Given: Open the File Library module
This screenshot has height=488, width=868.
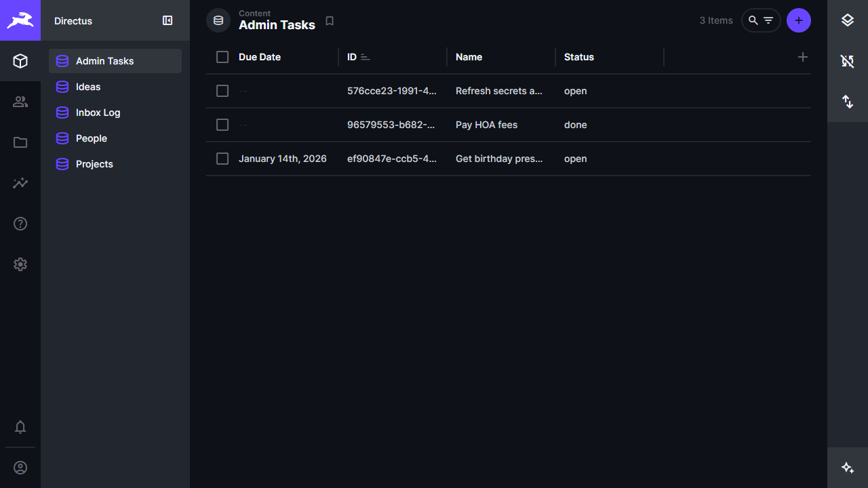Looking at the screenshot, I should (20, 142).
